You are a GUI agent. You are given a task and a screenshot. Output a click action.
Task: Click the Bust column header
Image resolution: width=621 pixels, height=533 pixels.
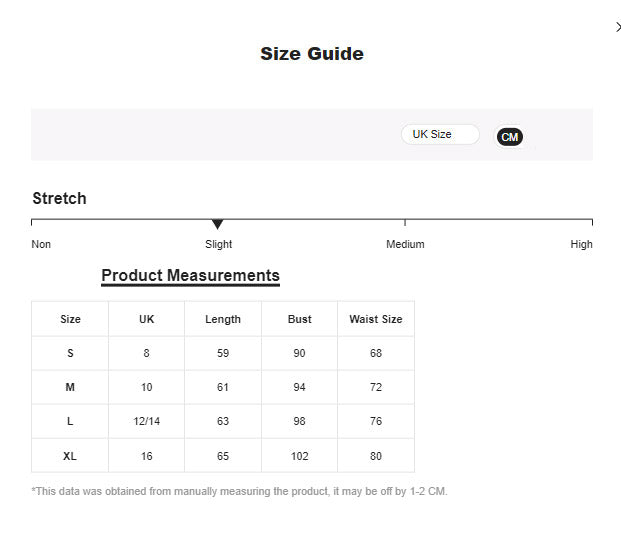[299, 319]
